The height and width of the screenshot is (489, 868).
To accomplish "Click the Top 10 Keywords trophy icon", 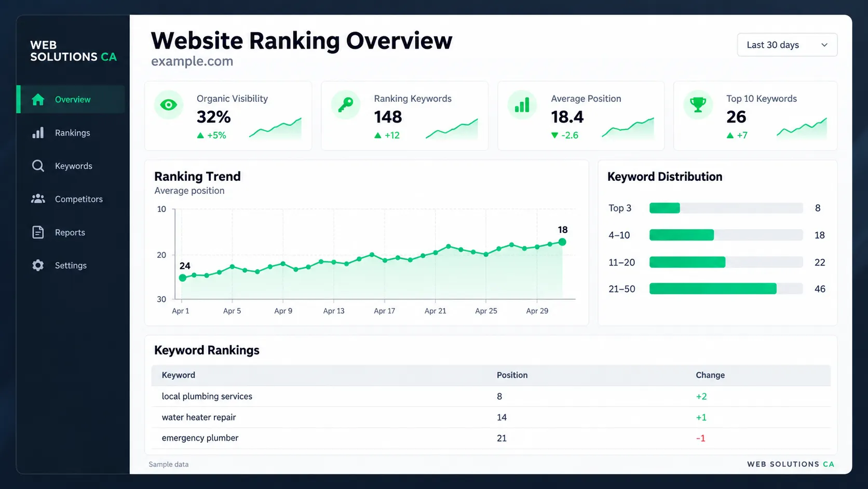I will point(698,105).
